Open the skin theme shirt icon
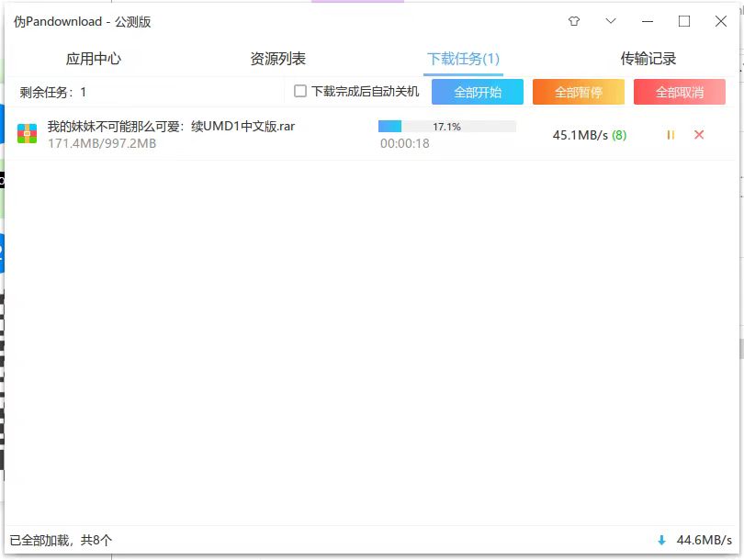Viewport: 744px width, 560px height. tap(574, 21)
